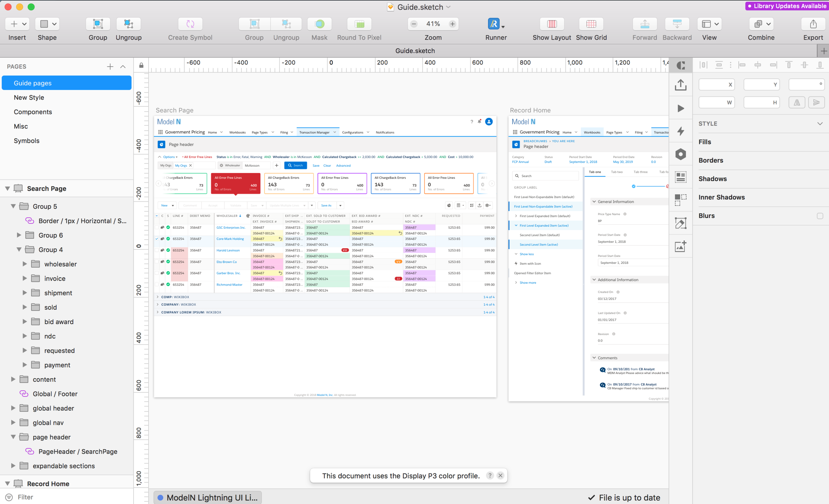This screenshot has height=504, width=829.
Task: Open the Combine dropdown
Action: (761, 24)
